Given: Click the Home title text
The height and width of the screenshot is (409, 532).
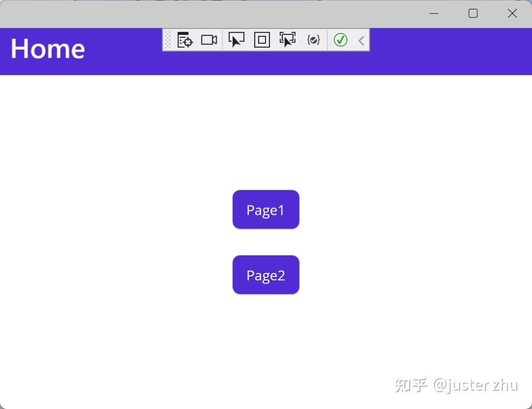Looking at the screenshot, I should click(x=48, y=49).
